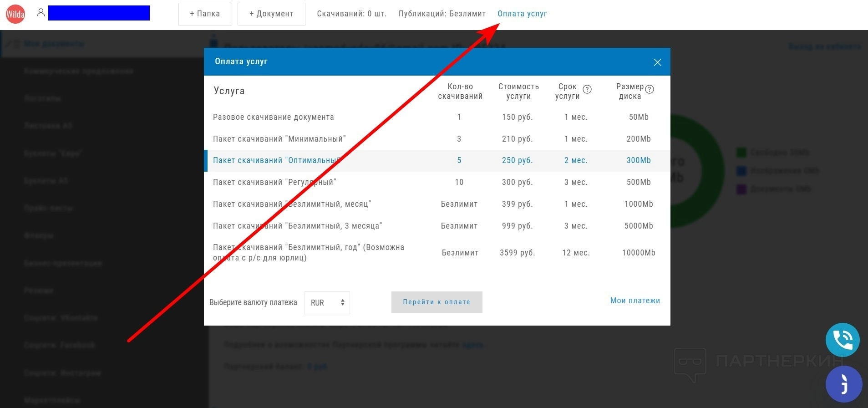
Task: Click the "Услуга" column header
Action: point(229,91)
